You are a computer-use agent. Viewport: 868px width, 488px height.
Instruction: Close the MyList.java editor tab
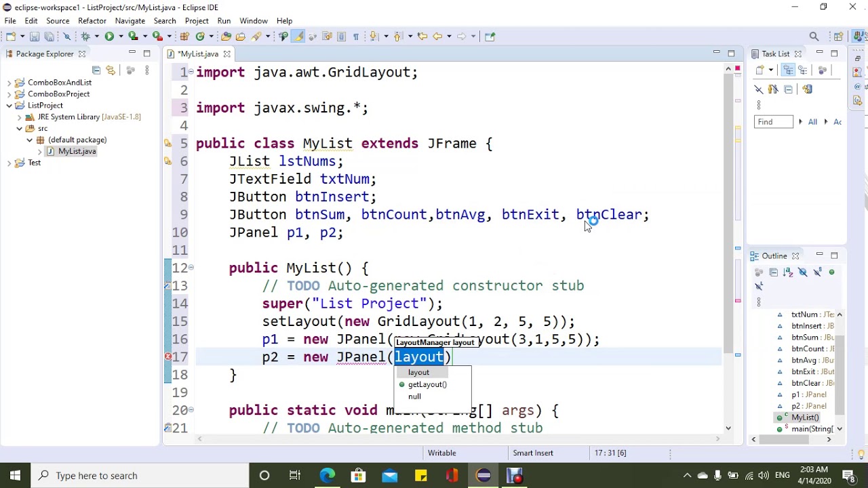click(x=227, y=54)
